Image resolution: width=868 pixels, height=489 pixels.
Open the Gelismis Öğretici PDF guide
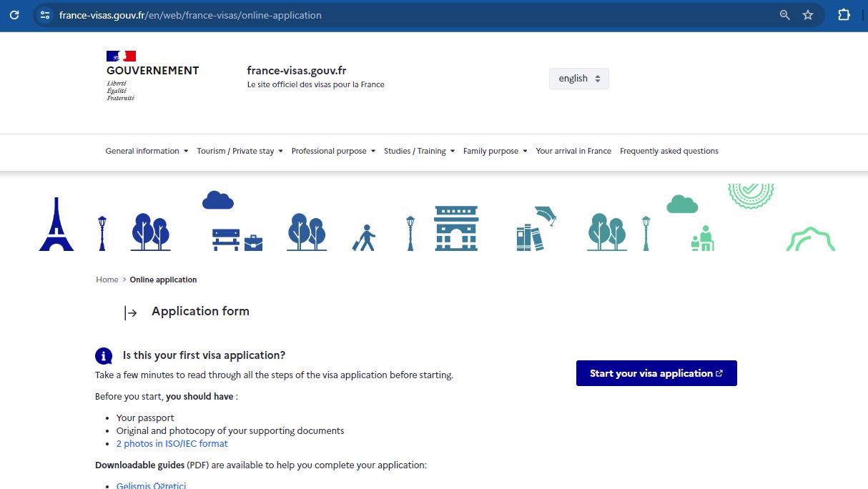point(151,485)
